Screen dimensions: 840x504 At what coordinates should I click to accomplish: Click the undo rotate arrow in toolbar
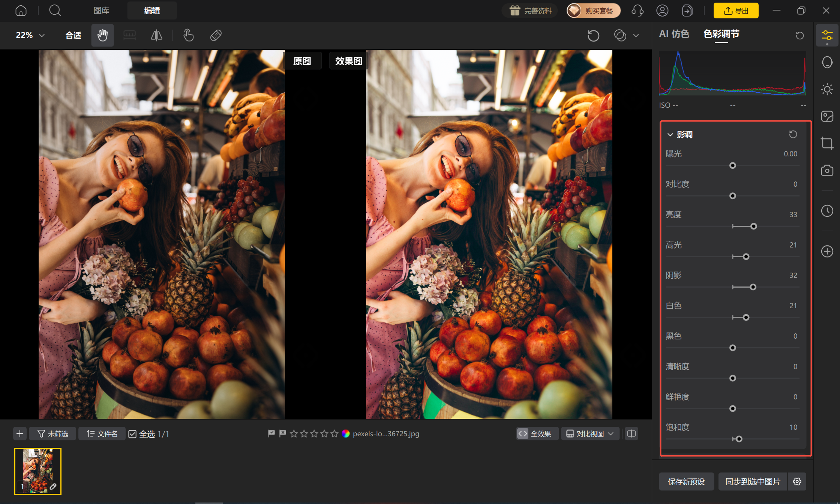[593, 36]
